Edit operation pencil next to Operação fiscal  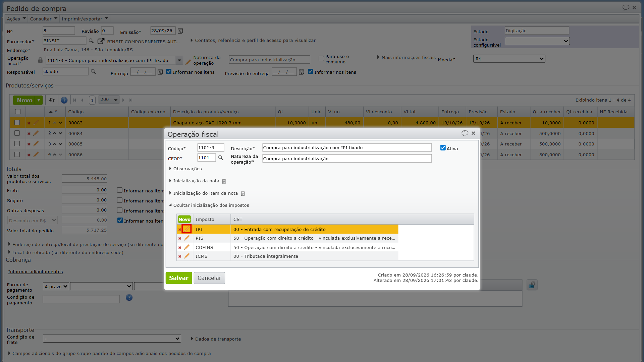(188, 62)
